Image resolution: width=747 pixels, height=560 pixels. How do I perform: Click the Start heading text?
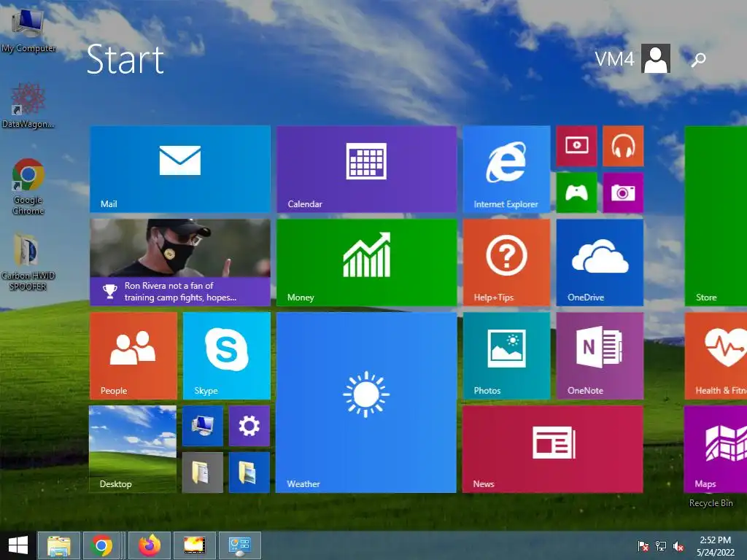click(x=125, y=60)
